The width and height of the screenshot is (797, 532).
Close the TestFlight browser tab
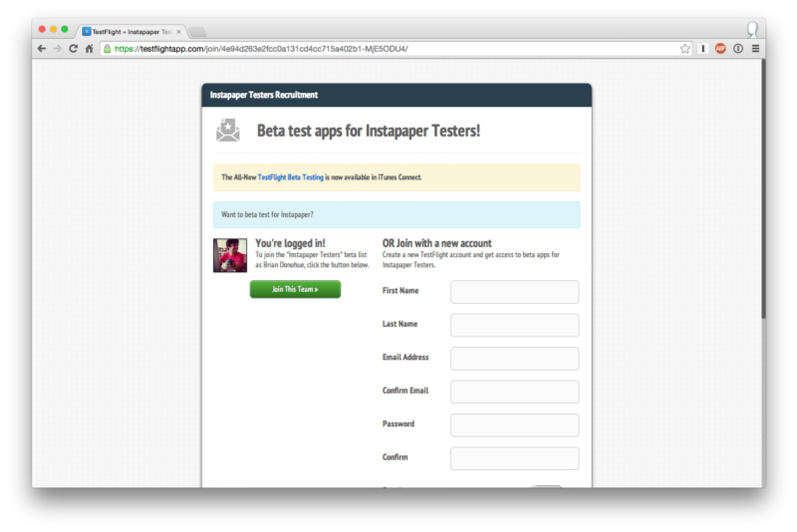pos(178,32)
